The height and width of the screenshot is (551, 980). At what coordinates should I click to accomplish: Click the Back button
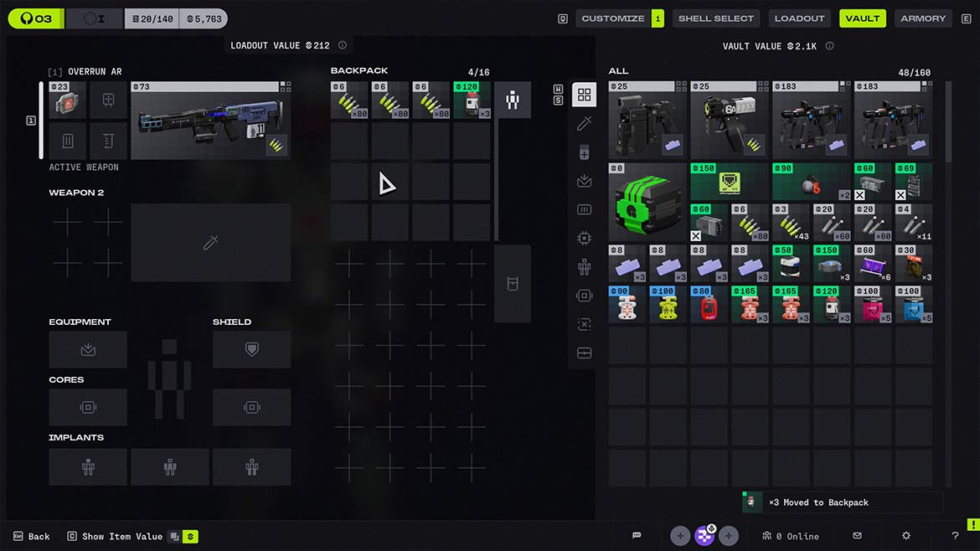point(32,537)
